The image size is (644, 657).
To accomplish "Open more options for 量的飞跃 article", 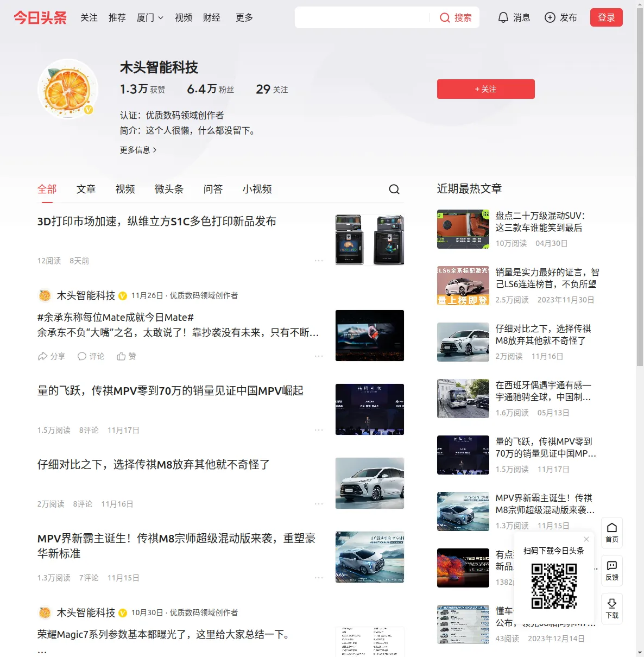I will pyautogui.click(x=319, y=430).
